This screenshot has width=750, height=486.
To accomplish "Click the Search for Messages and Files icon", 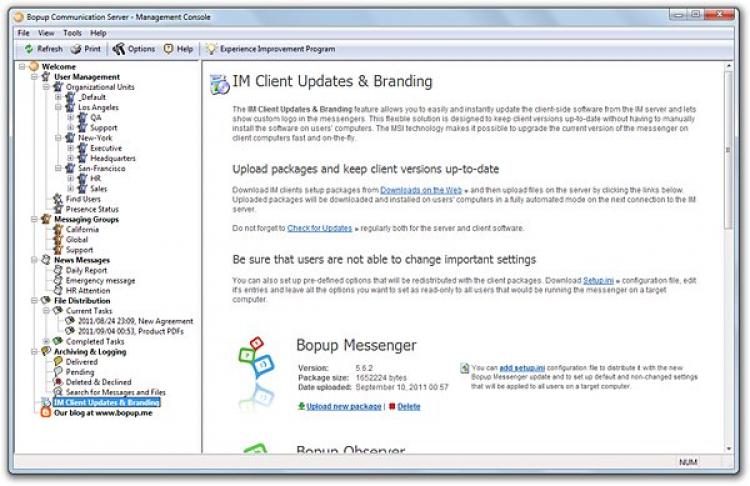I will (x=58, y=392).
